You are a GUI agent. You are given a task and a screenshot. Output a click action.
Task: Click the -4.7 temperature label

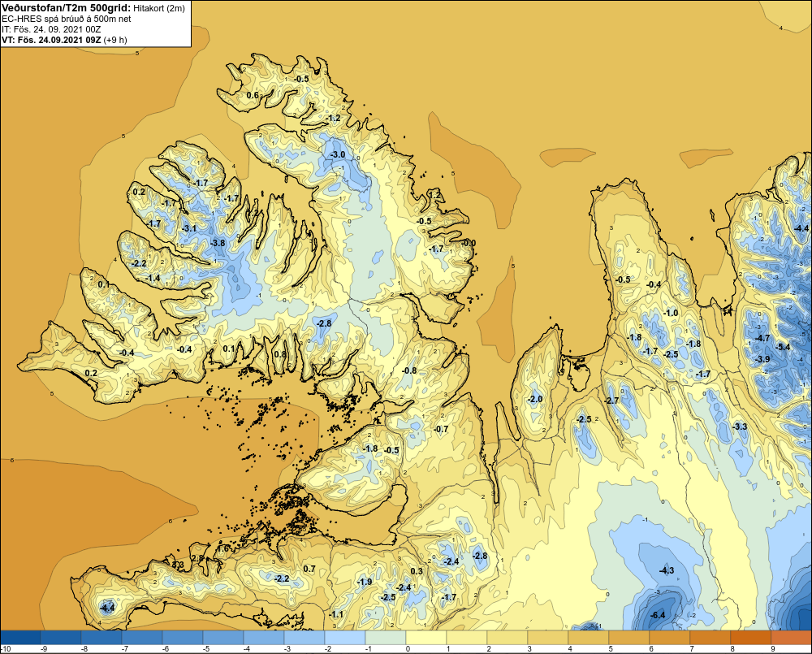coord(762,338)
